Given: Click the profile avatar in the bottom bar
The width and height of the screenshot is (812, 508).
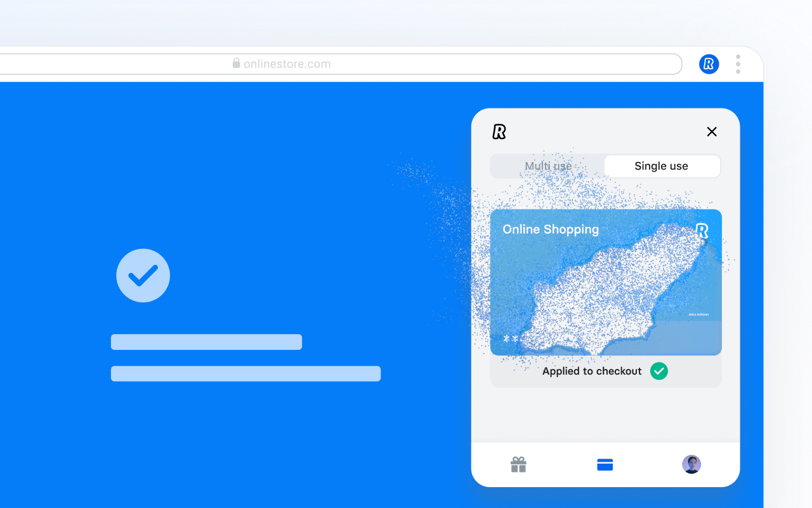Looking at the screenshot, I should click(691, 464).
